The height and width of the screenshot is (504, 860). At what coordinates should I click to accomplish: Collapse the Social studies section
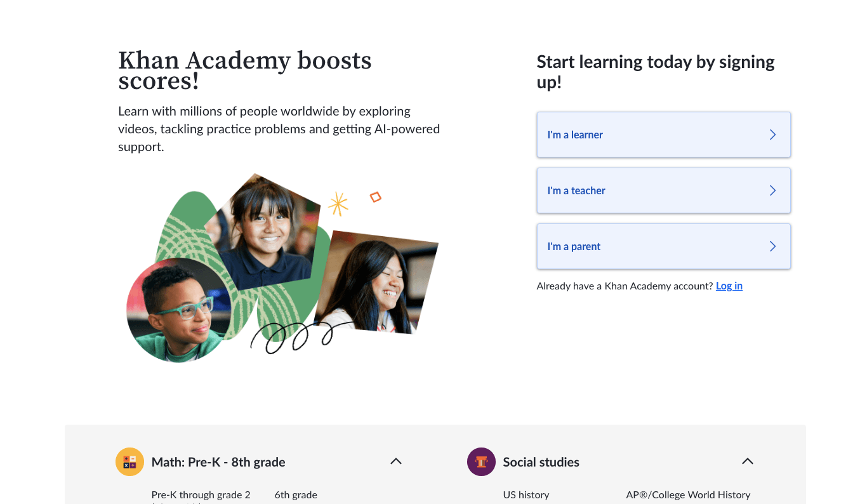[748, 461]
